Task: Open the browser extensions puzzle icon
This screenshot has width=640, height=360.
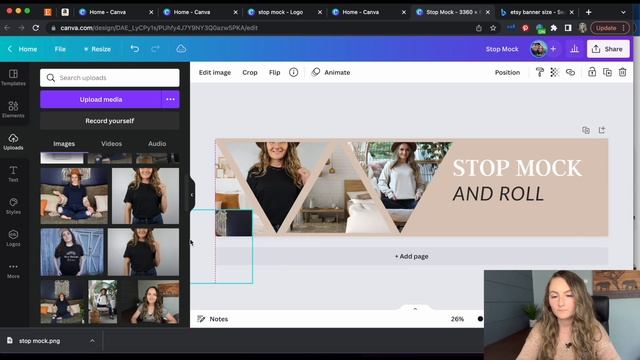Action: (554, 28)
